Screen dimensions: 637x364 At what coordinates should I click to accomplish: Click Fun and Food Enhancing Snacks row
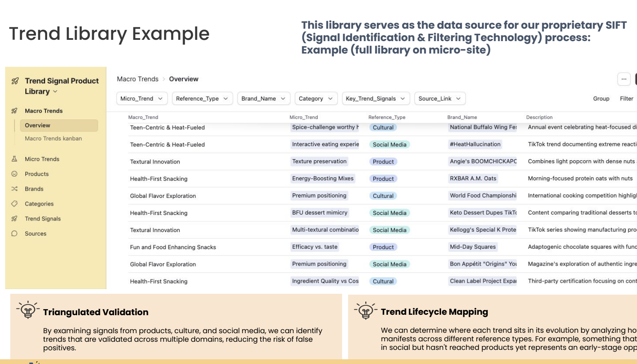[x=382, y=247]
